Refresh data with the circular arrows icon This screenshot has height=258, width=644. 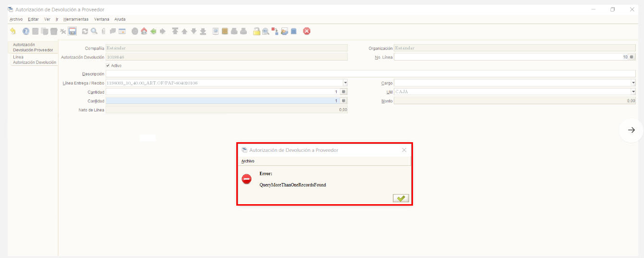tap(85, 31)
